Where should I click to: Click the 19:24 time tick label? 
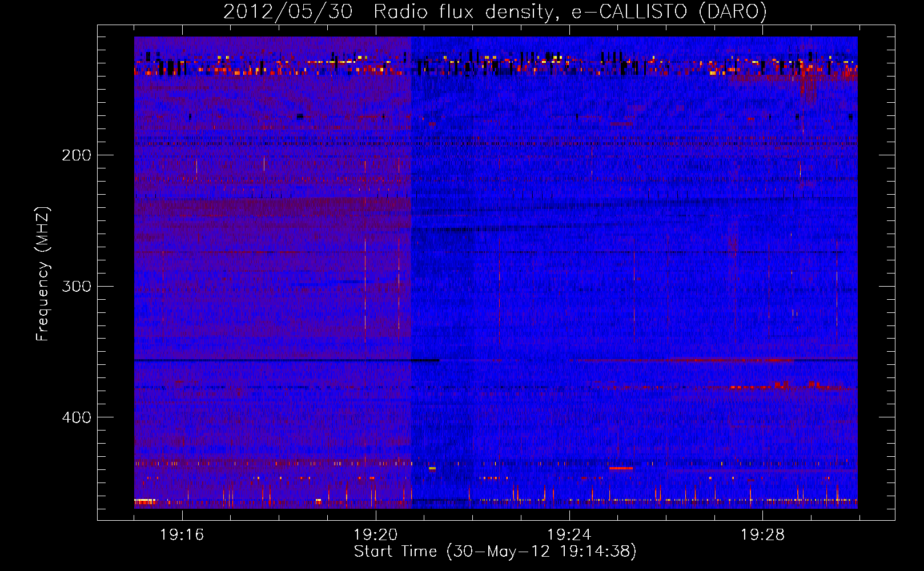click(569, 535)
